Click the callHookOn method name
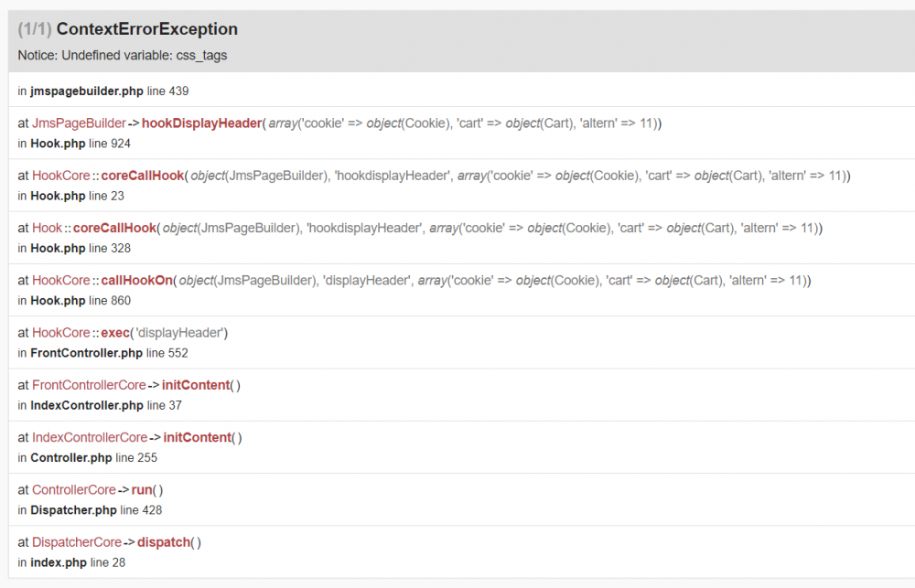This screenshot has width=915, height=588. pyautogui.click(x=137, y=280)
